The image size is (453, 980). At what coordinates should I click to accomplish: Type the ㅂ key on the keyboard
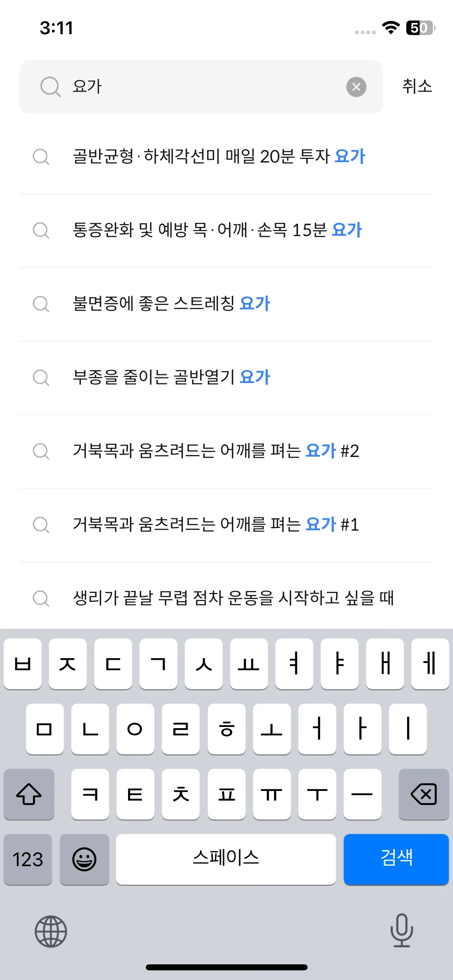click(x=23, y=664)
